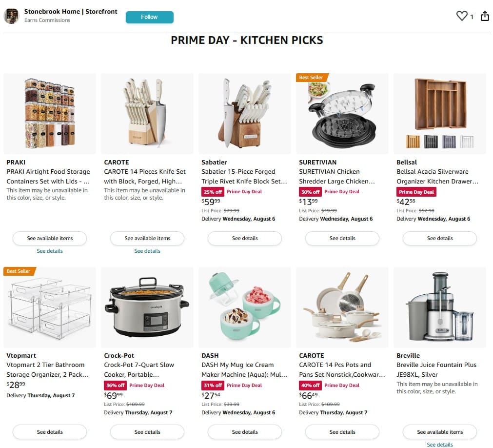Follow the Stonebrook Home storefront

pos(149,17)
